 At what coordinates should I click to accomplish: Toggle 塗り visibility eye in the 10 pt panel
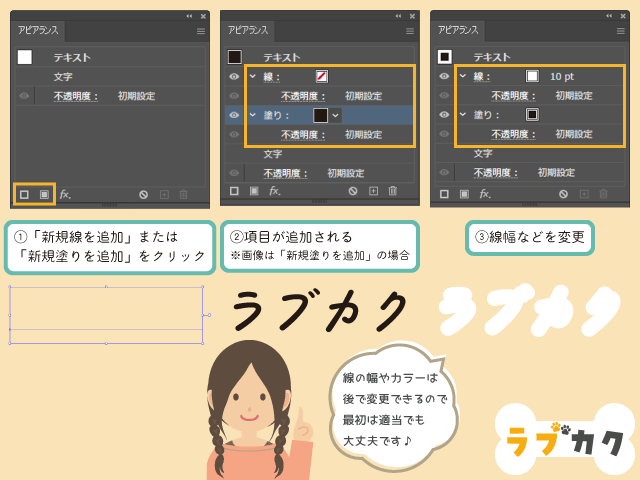coord(444,115)
